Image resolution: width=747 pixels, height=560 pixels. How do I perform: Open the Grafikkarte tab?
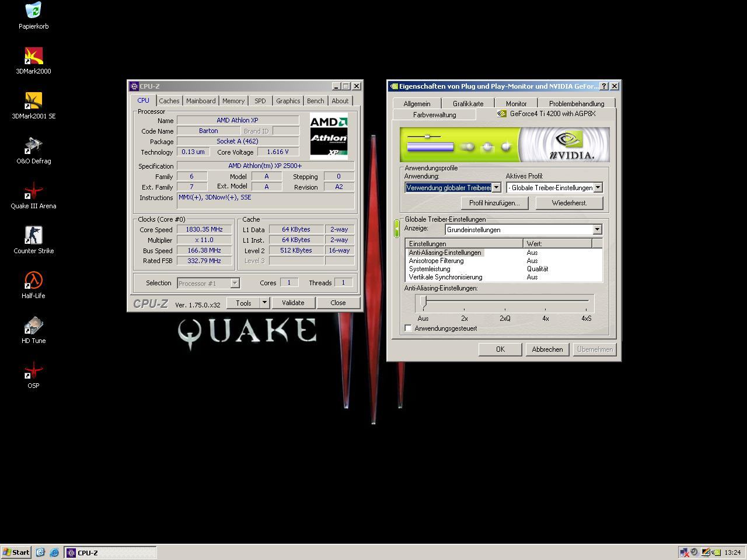coord(468,104)
